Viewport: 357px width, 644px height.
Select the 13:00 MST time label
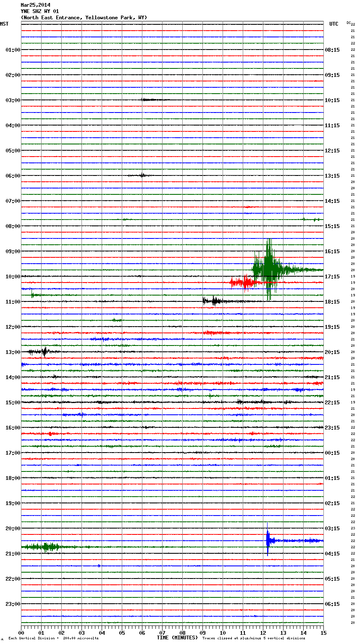click(13, 352)
